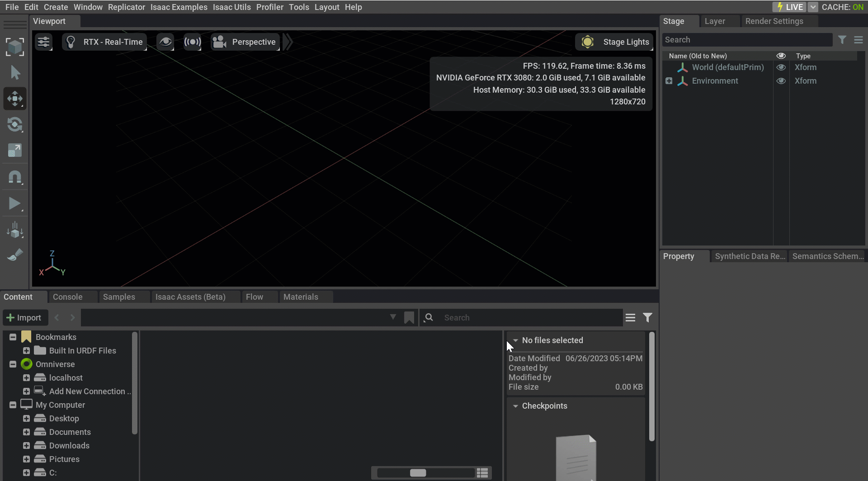This screenshot has height=481, width=868.
Task: Open the Isaac Examples menu
Action: pyautogui.click(x=179, y=7)
